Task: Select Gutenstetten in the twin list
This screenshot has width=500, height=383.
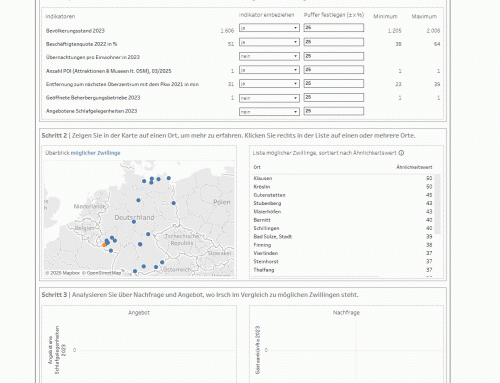Action: tap(343, 195)
